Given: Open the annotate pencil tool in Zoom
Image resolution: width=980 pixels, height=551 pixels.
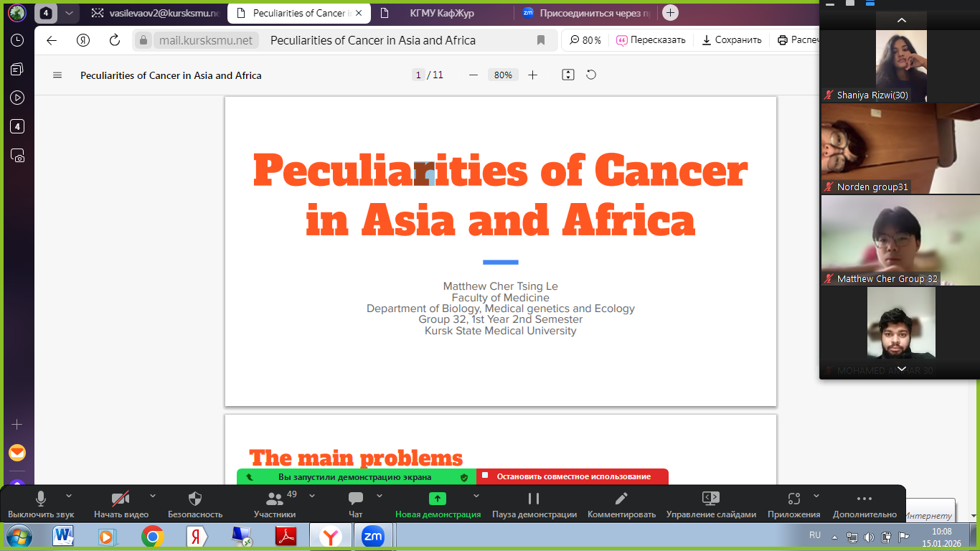Looking at the screenshot, I should click(621, 499).
